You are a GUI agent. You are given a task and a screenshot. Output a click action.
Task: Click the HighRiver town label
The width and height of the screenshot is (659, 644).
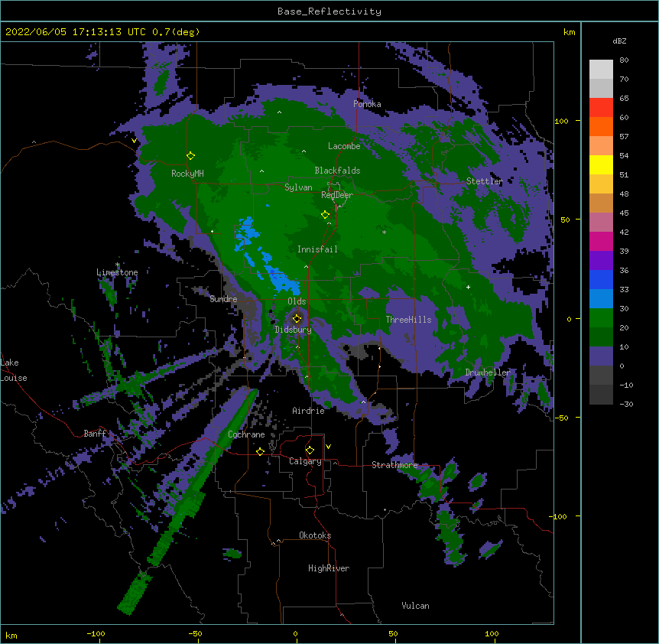pos(329,568)
